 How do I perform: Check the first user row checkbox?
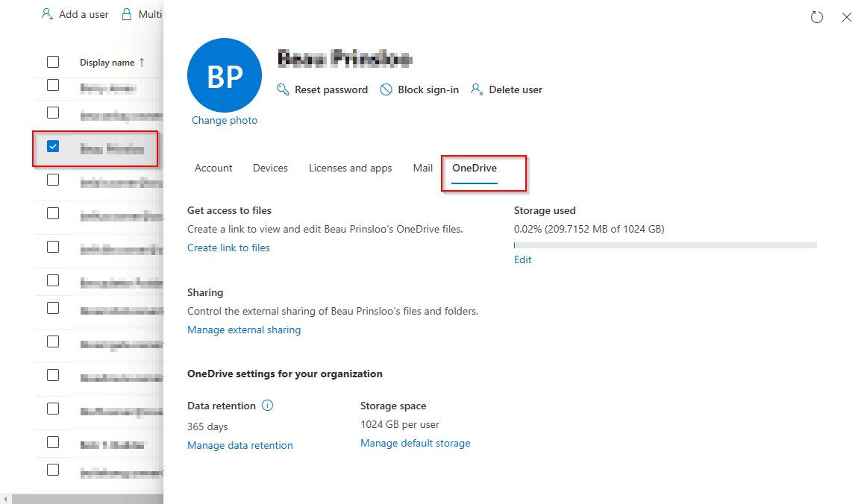point(52,85)
